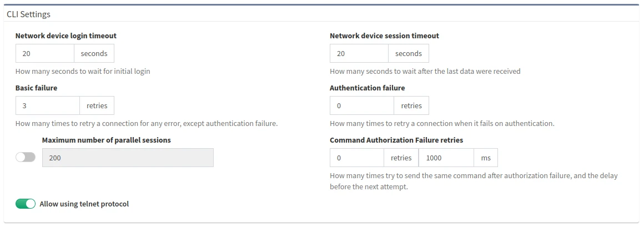Click the disabled parallel sessions field showing 200
Screen dimensions: 644x227
tap(128, 158)
